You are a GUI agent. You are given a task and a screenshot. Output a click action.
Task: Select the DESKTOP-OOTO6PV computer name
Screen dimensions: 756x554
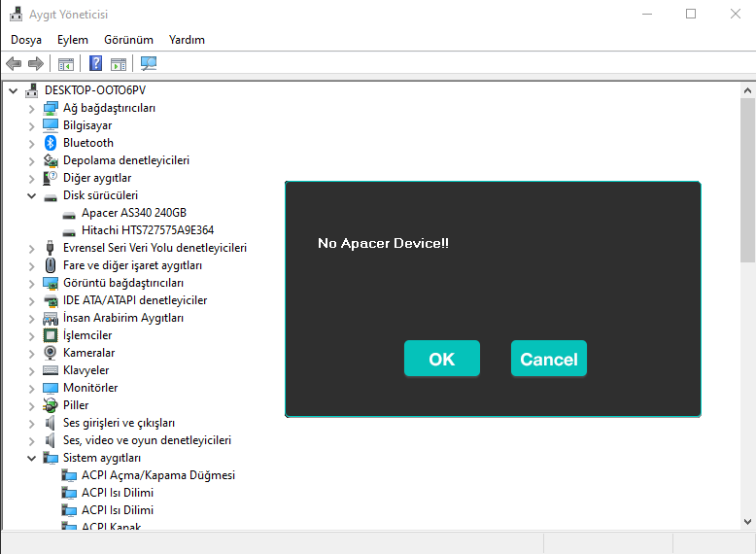[95, 90]
